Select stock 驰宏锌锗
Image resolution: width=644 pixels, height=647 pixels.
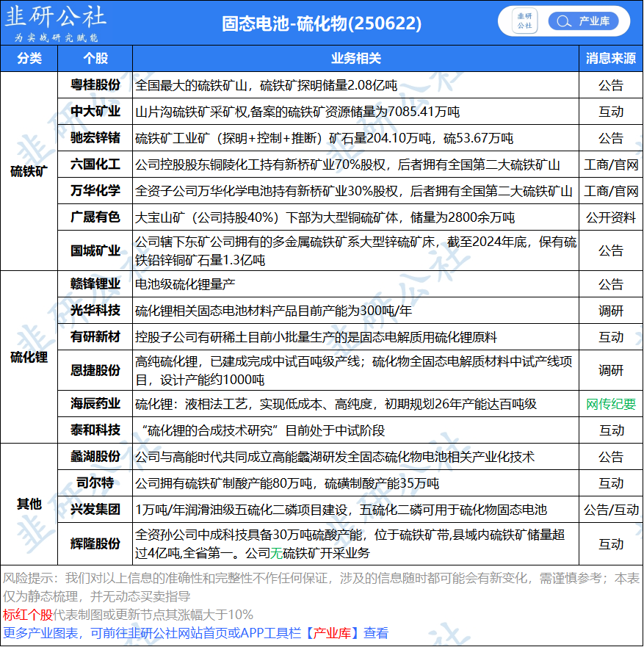click(95, 138)
